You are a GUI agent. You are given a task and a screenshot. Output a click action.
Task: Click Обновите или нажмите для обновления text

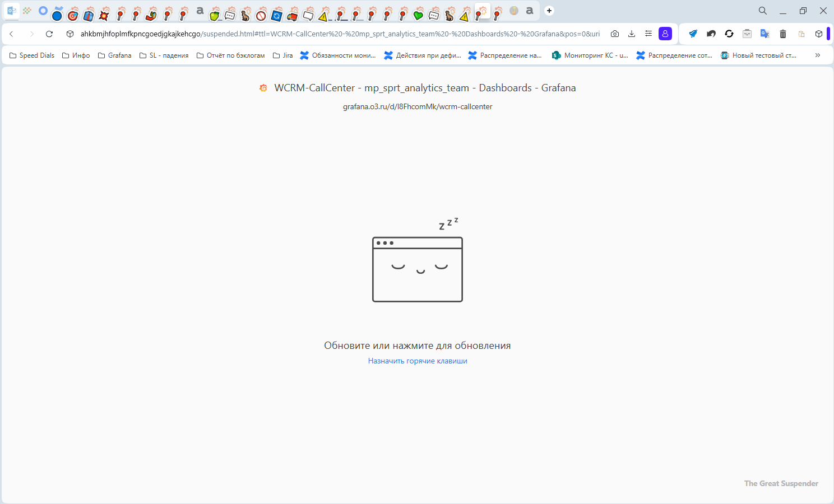(418, 346)
